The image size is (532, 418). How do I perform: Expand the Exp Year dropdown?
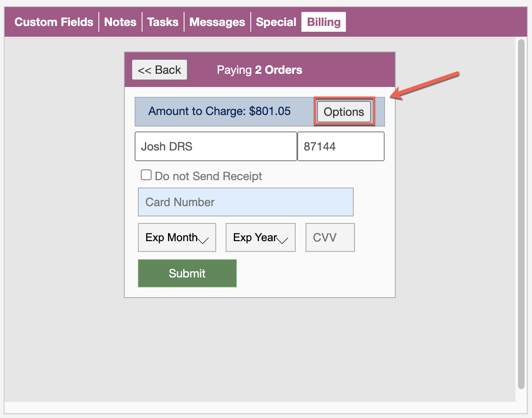pyautogui.click(x=261, y=237)
